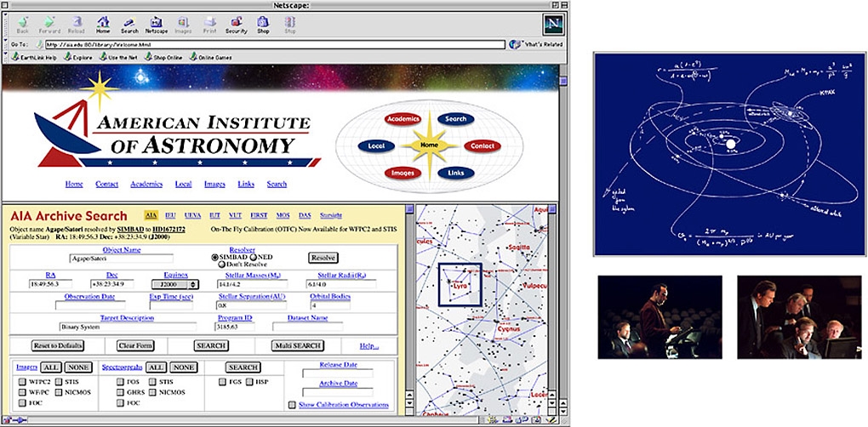Open the Equinox J2000 dropdown
The width and height of the screenshot is (868, 427).
coord(175,284)
